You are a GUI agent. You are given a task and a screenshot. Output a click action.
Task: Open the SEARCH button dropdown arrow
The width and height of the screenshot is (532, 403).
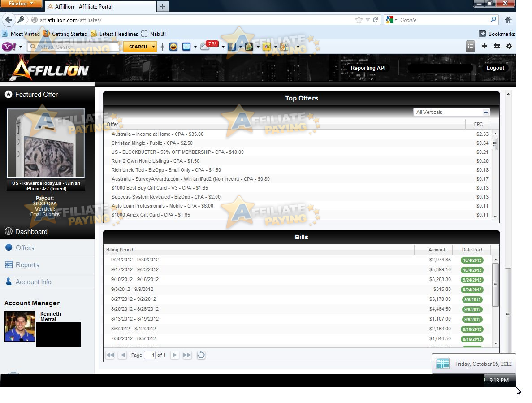click(153, 47)
